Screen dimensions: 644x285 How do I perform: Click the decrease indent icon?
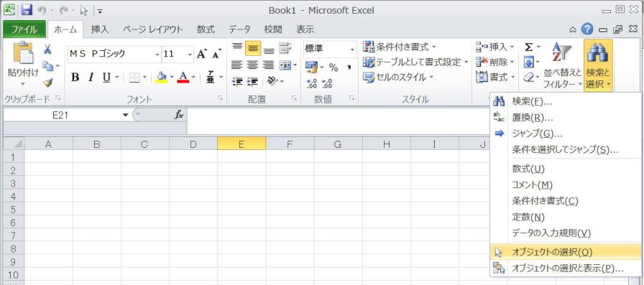coord(237,82)
